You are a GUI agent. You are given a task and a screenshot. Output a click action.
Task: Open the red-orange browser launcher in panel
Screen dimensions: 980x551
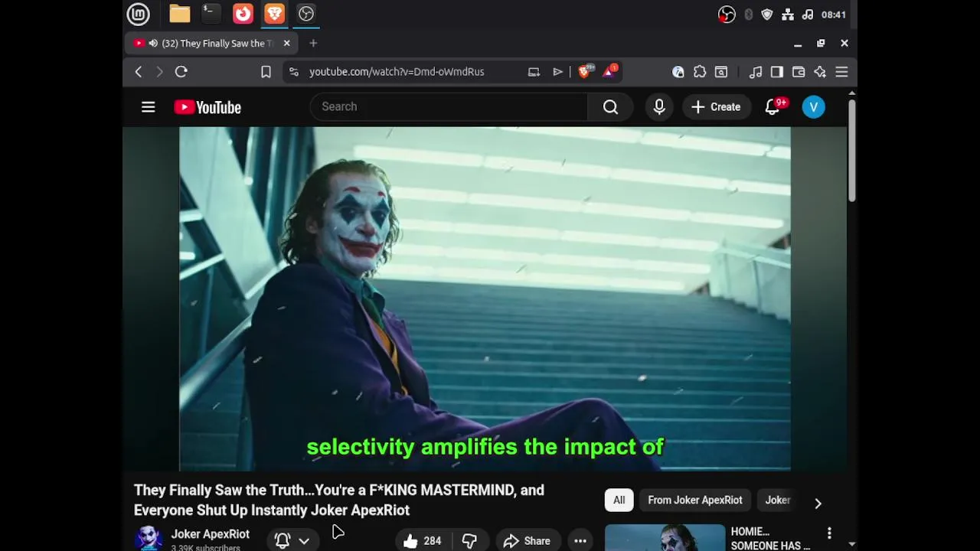tap(243, 14)
